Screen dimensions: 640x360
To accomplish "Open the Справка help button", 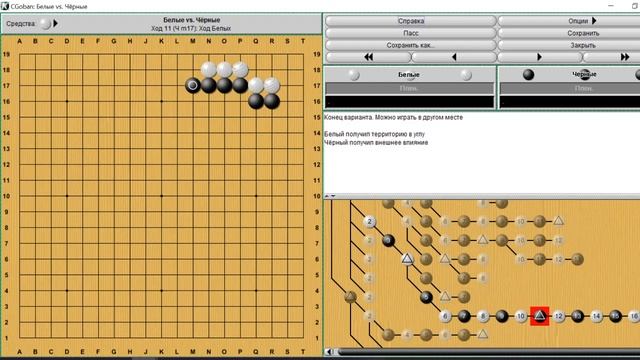I will point(411,21).
